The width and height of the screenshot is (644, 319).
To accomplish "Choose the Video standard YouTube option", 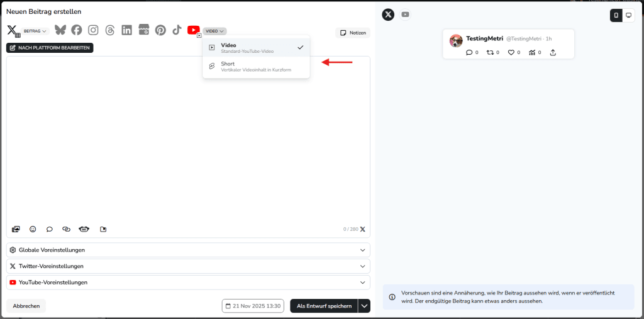I will (256, 48).
